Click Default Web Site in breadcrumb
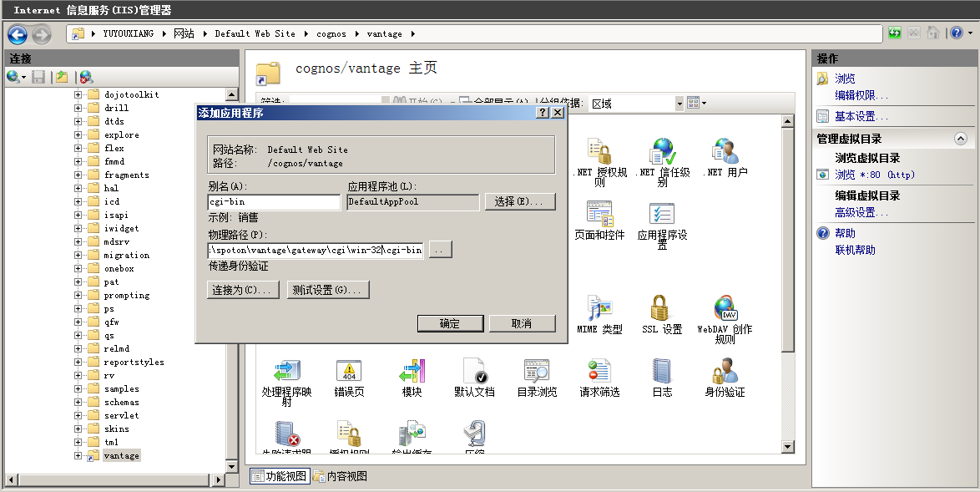Image resolution: width=980 pixels, height=492 pixels. [255, 33]
